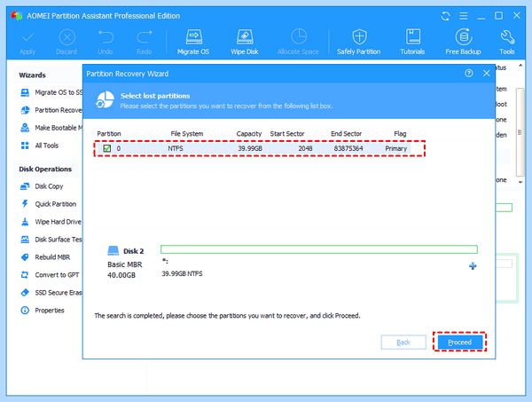Click the Undo toolbar icon
This screenshot has height=402, width=532.
click(x=106, y=37)
